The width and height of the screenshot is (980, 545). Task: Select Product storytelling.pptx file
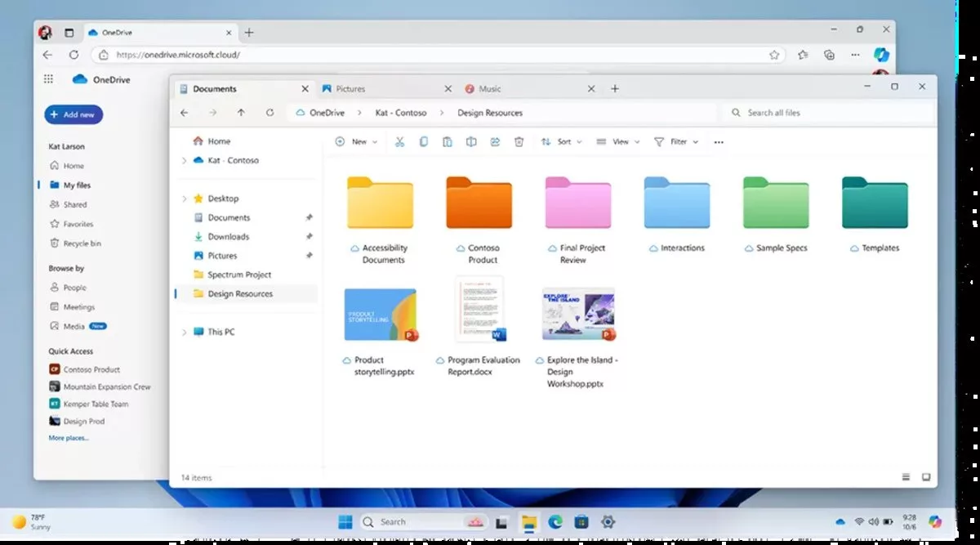point(381,332)
